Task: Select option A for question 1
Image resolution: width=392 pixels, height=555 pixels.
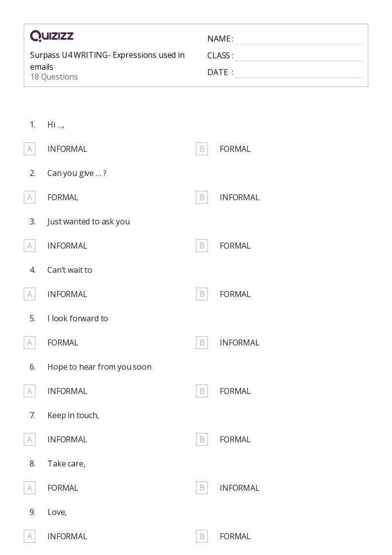Action: 30,149
